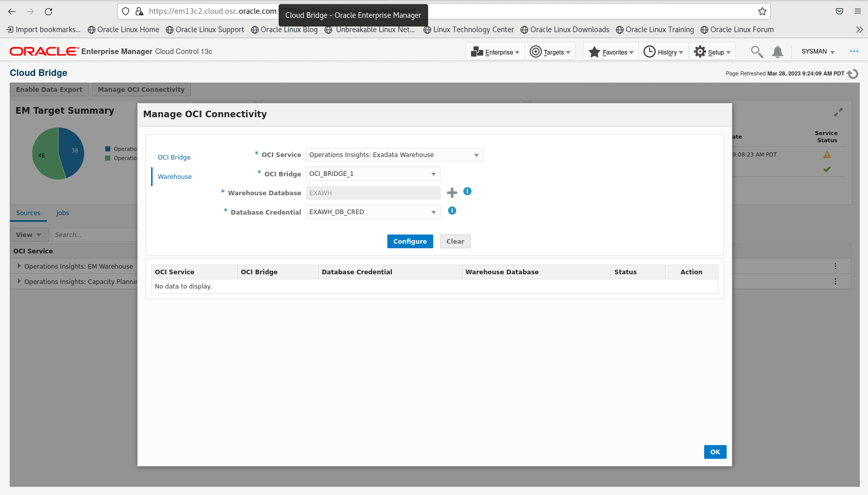Open the SYSMAN user menu
The height and width of the screenshot is (495, 868).
coord(818,51)
